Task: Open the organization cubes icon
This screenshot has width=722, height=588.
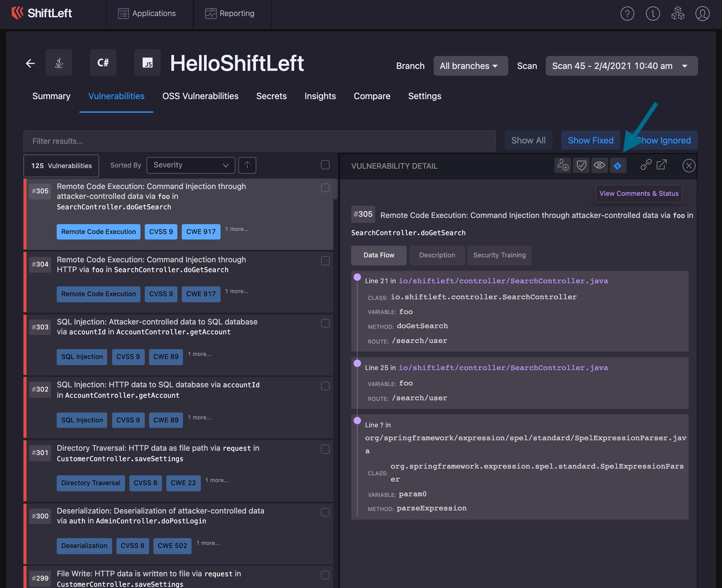Action: 678,14
